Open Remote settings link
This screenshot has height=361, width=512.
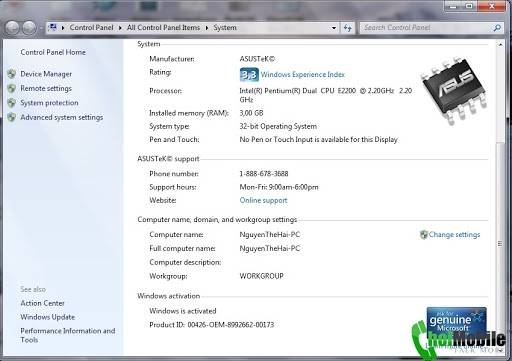click(46, 88)
